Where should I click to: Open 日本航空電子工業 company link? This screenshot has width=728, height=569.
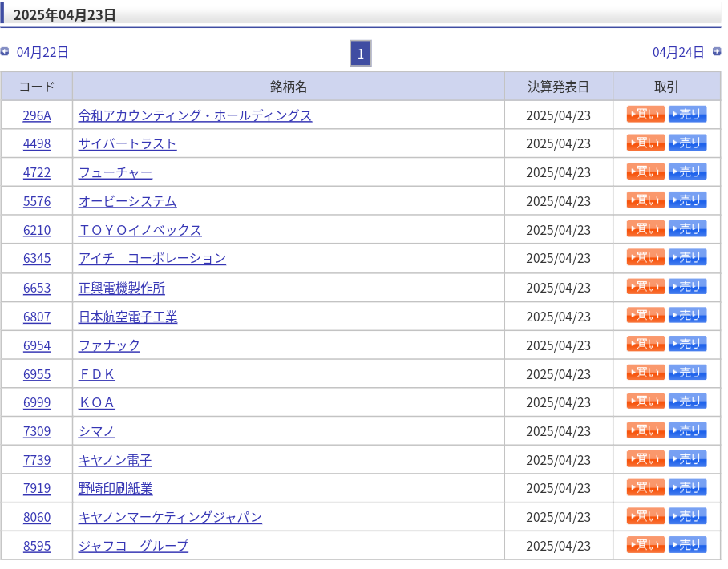pyautogui.click(x=127, y=317)
